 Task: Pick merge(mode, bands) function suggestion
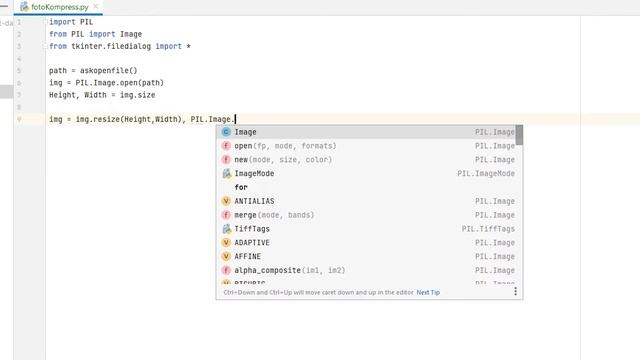(x=365, y=215)
